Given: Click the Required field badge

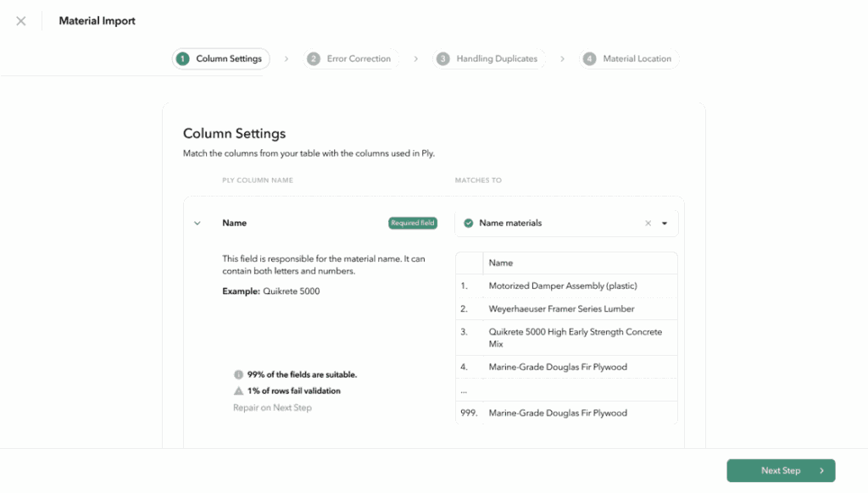Looking at the screenshot, I should 413,224.
